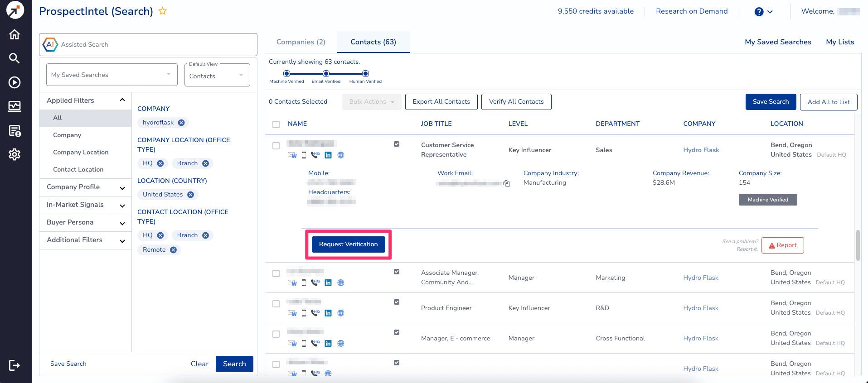Click Export All Contacts
Image resolution: width=868 pixels, height=383 pixels.
coord(441,102)
